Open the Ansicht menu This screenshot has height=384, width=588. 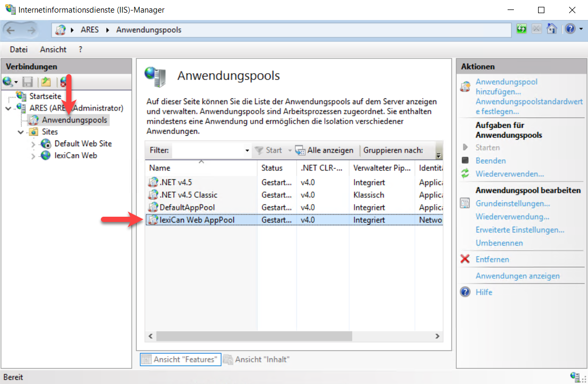coord(53,49)
